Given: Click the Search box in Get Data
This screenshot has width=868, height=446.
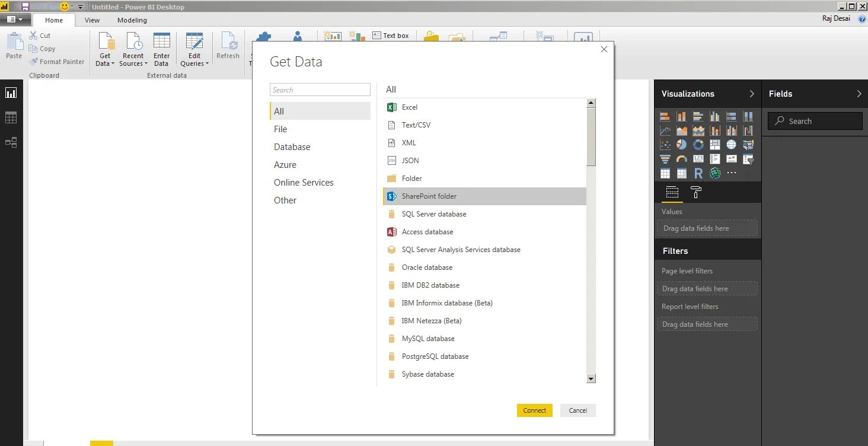Looking at the screenshot, I should point(320,90).
